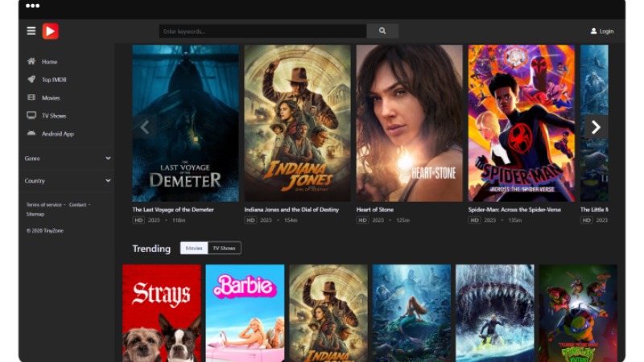Click the Heart of Stone title
Image resolution: width=644 pixels, height=362 pixels.
(375, 209)
